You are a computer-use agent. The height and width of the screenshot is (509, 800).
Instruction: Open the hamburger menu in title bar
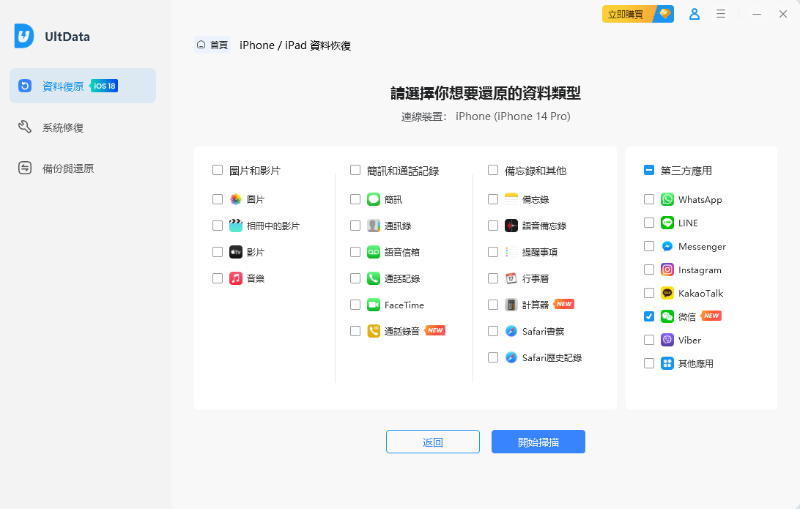click(721, 14)
